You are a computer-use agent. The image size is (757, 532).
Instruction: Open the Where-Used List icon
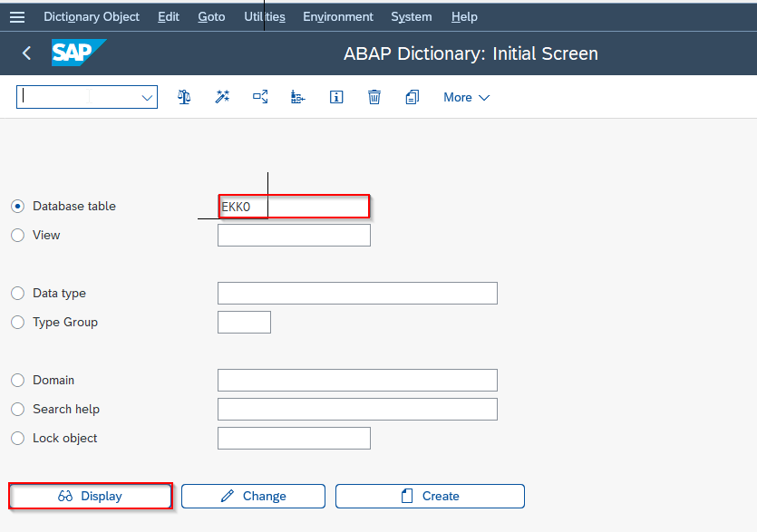260,97
